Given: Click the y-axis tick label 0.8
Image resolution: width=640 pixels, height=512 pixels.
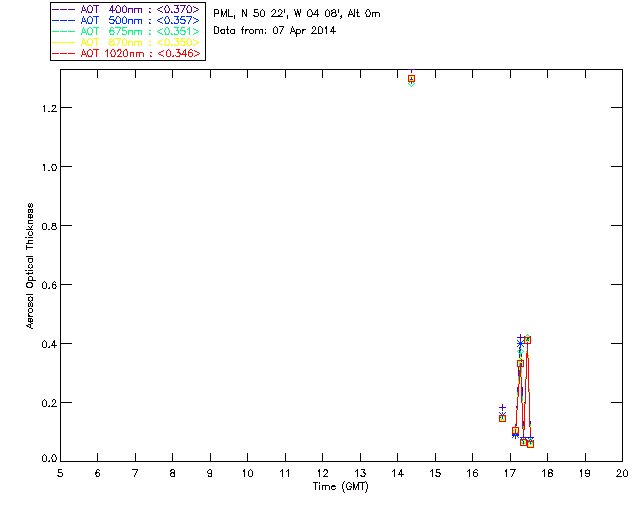Looking at the screenshot, I should (49, 226).
